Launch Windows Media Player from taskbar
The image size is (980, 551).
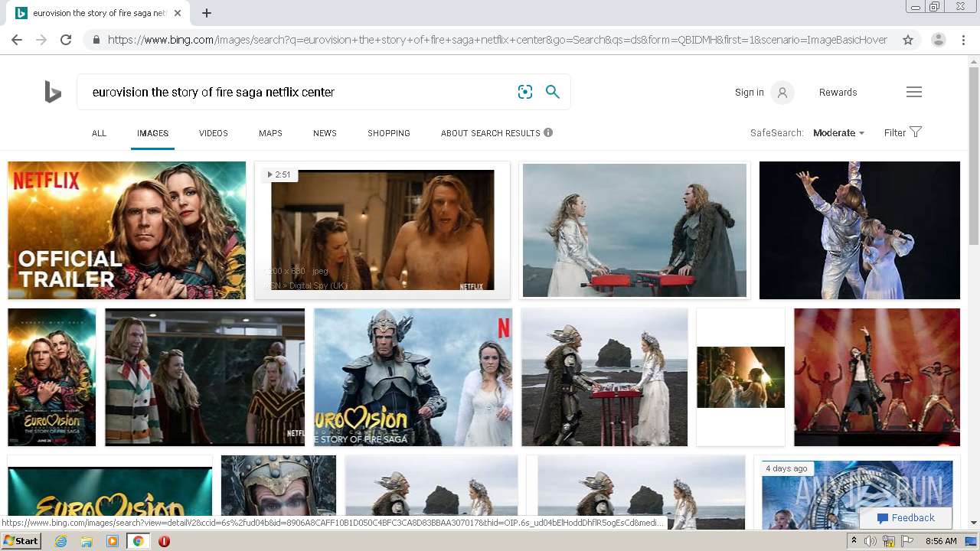click(x=113, y=541)
